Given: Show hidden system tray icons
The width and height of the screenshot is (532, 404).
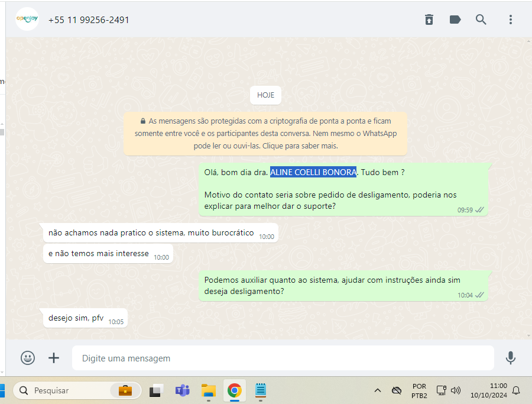Looking at the screenshot, I should (x=377, y=390).
